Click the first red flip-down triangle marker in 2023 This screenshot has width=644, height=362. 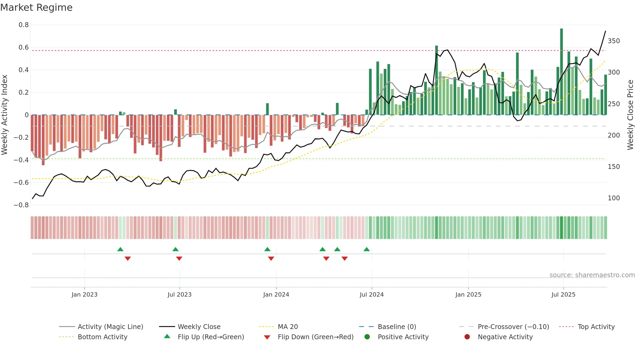[128, 258]
